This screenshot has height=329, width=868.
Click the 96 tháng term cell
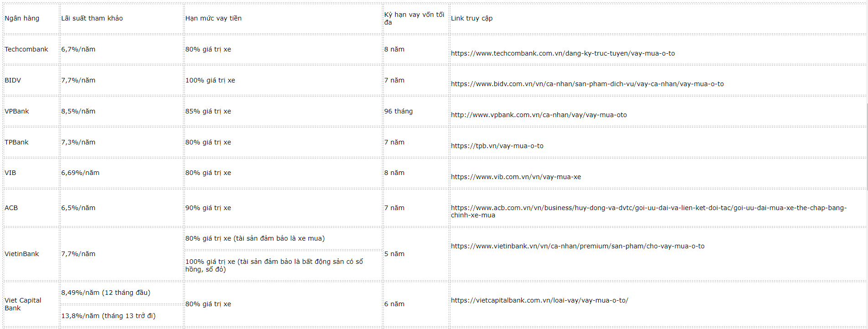coord(398,111)
